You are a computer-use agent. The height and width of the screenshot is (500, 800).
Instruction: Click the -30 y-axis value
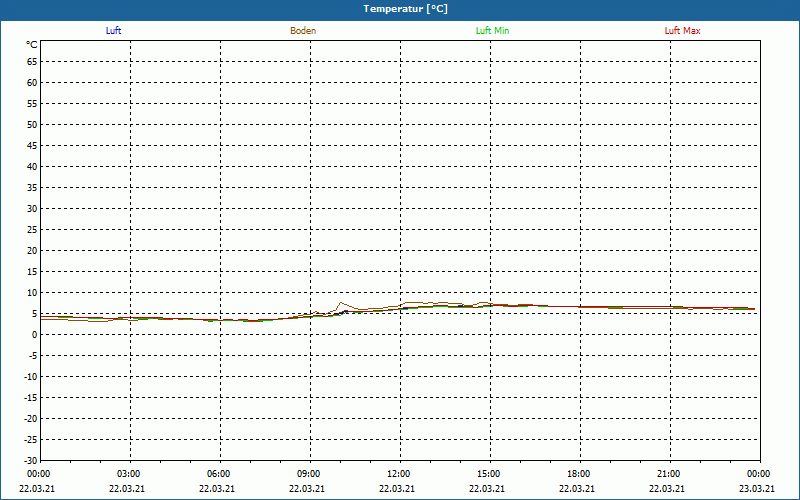[x=31, y=460]
